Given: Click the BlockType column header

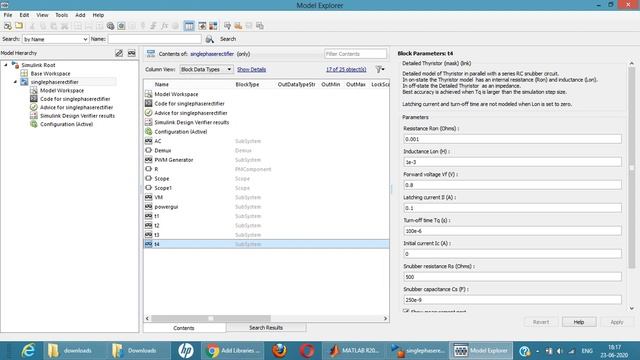Looking at the screenshot, I should click(x=247, y=84).
